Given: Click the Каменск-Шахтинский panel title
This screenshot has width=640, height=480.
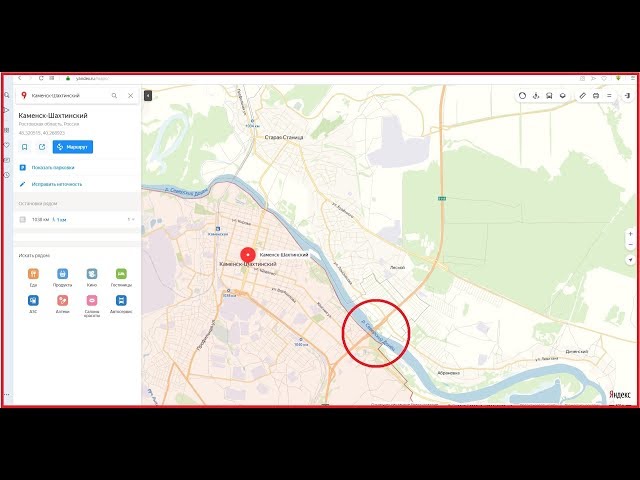Looking at the screenshot, I should pos(53,116).
